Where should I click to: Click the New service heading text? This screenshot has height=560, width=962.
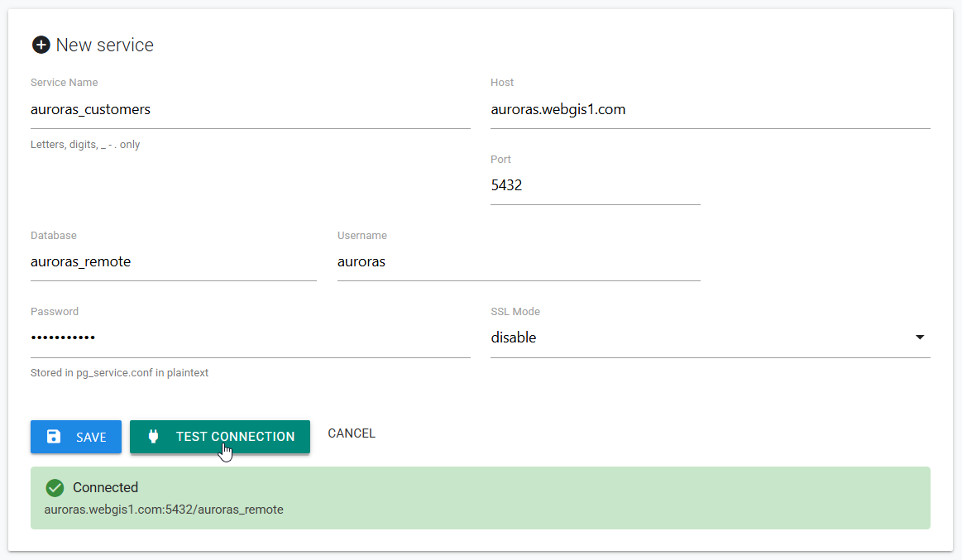coord(105,45)
